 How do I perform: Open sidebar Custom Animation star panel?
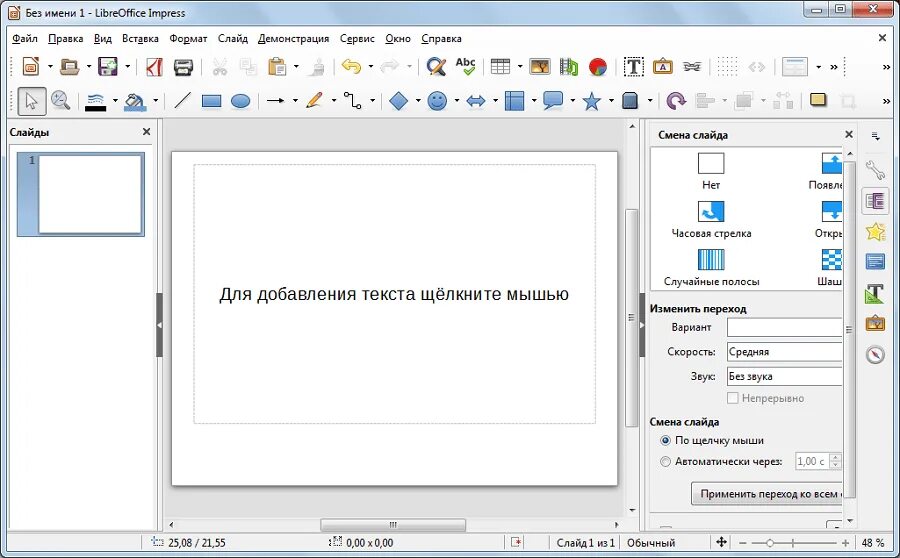pyautogui.click(x=875, y=232)
